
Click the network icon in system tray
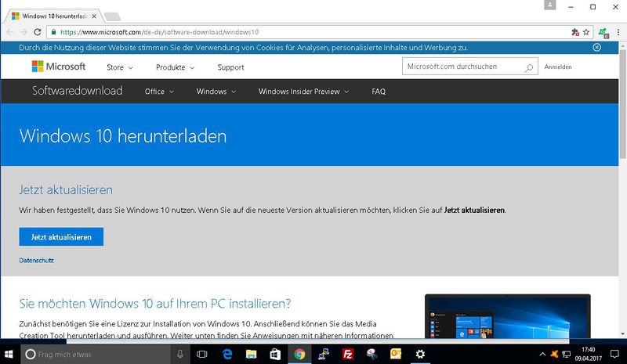[566, 354]
